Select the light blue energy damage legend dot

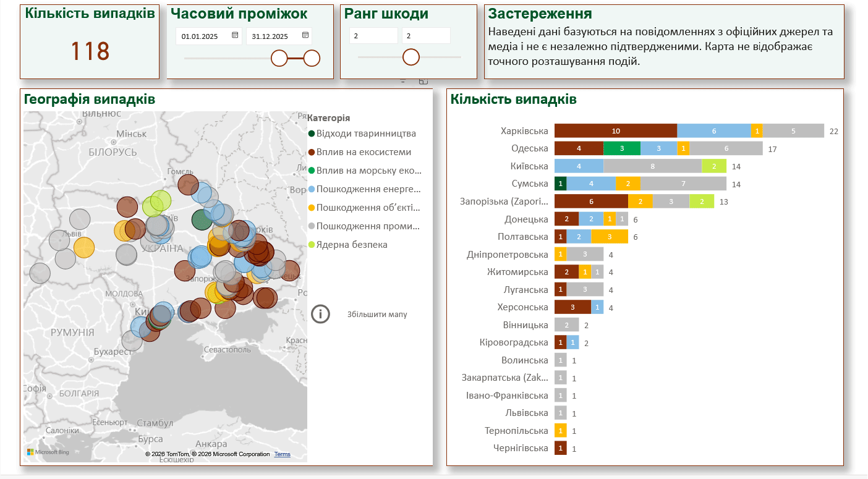312,189
